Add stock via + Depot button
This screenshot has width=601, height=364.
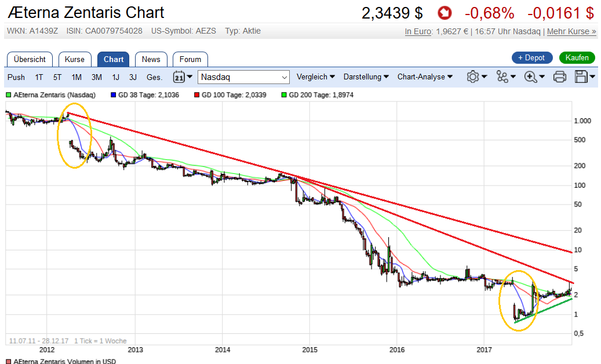click(531, 57)
